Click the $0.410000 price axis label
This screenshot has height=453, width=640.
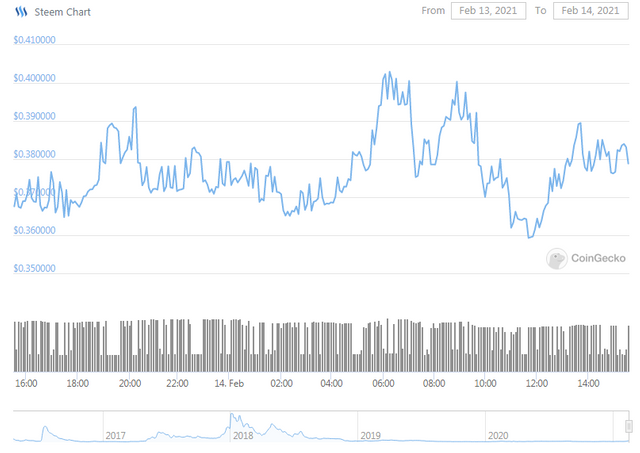pyautogui.click(x=34, y=40)
